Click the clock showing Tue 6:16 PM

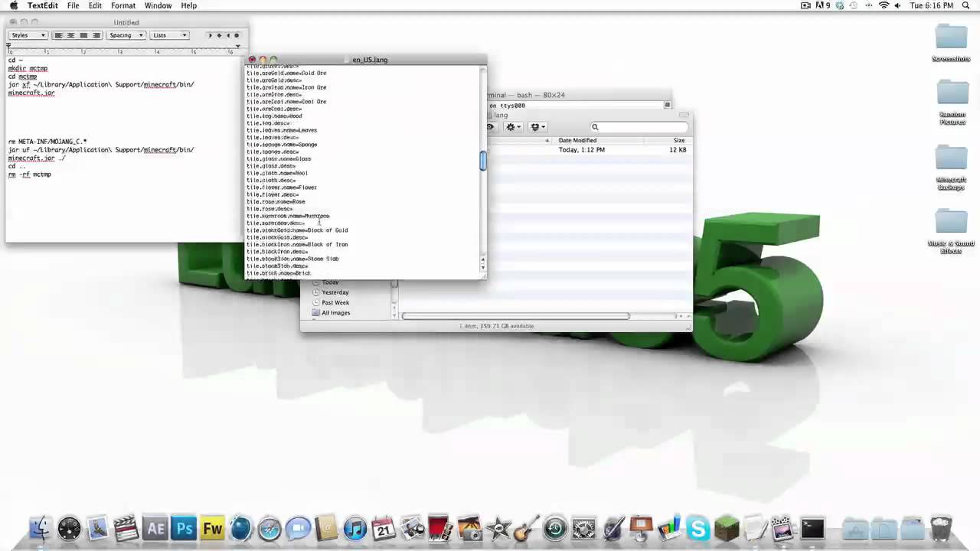[x=931, y=5]
